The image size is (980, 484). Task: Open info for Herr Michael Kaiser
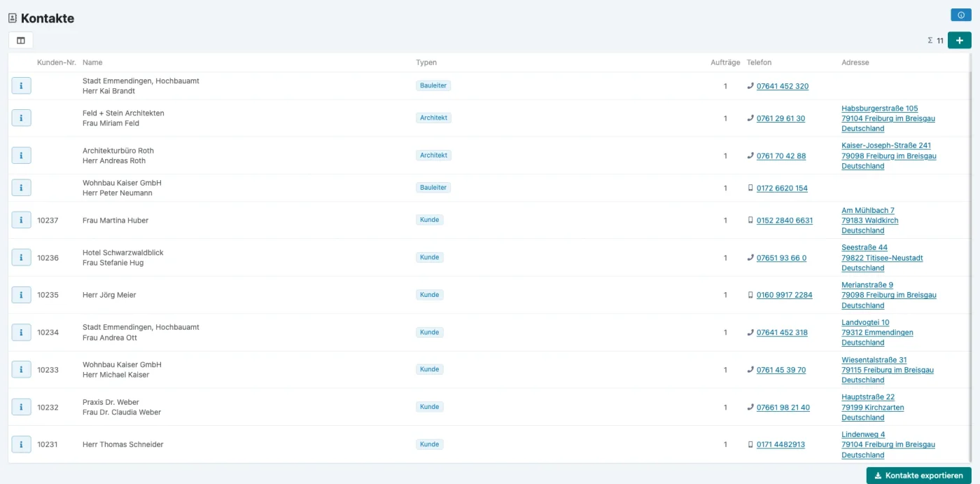pyautogui.click(x=21, y=370)
